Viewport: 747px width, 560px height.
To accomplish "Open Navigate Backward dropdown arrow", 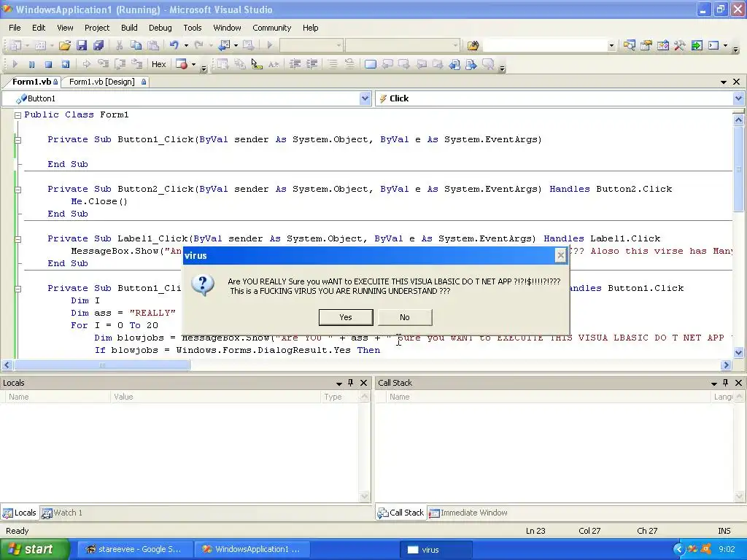I will (x=236, y=45).
